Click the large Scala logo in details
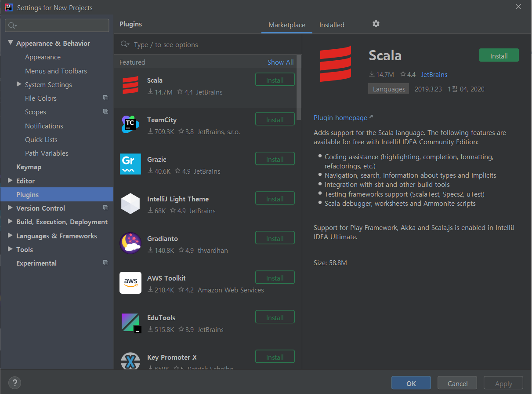Image resolution: width=532 pixels, height=394 pixels. (336, 64)
